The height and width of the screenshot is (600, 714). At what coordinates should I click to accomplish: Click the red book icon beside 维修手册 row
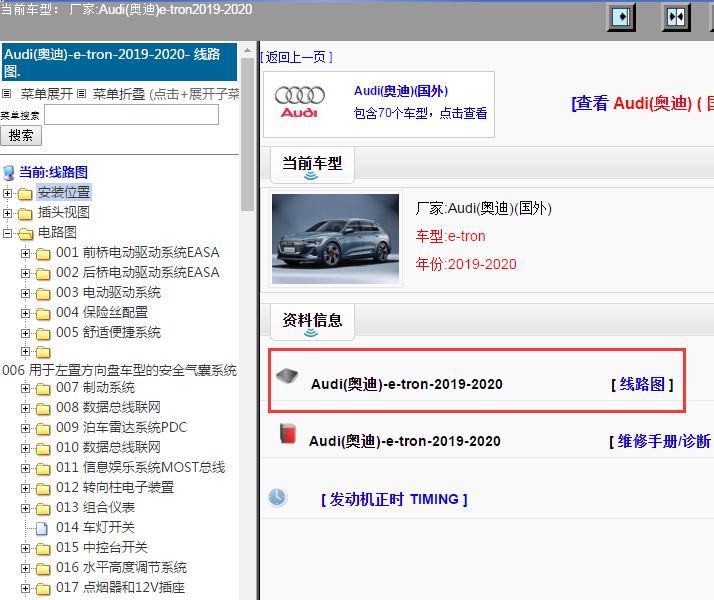[288, 433]
